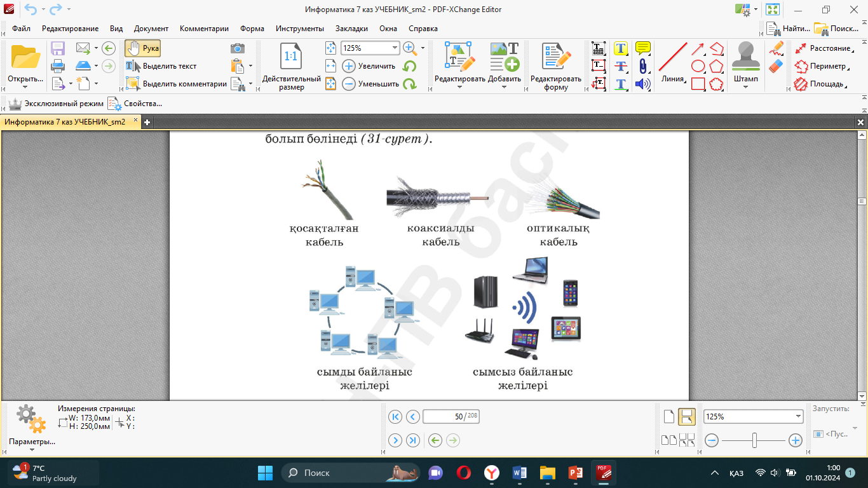
Task: Select the Arrow drawing tool
Action: [x=698, y=48]
